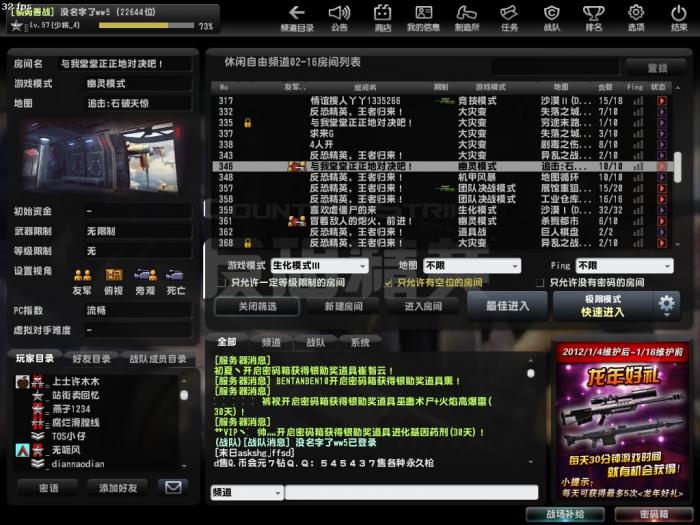Click the add friend (添加好友) button
The image size is (700, 525).
118,488
